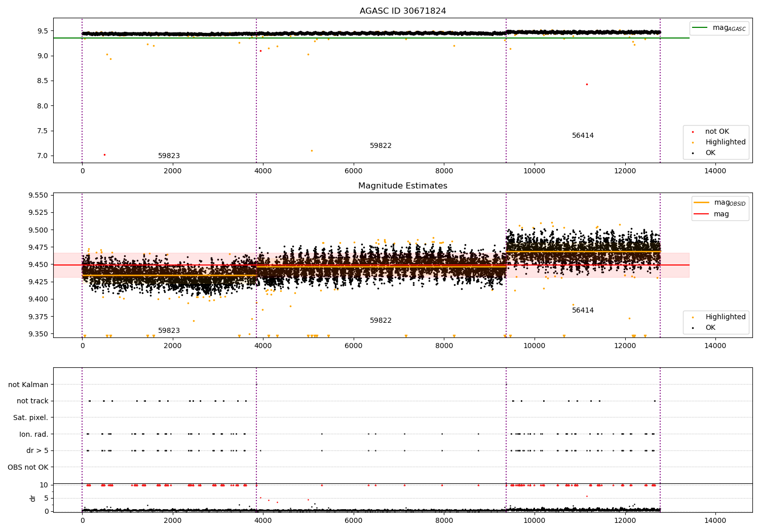Click the "OBS not OK" row label
Screen dimensions: 760x532
(x=28, y=467)
